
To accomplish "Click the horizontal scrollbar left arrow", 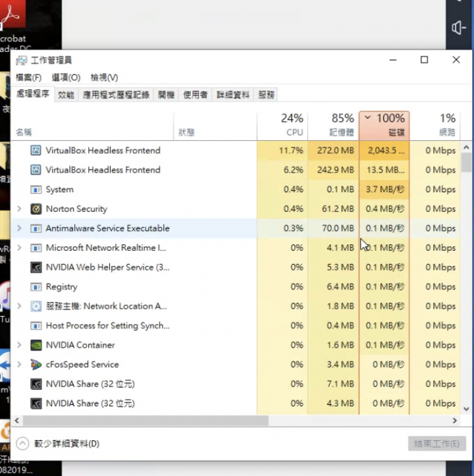I will point(17,421).
